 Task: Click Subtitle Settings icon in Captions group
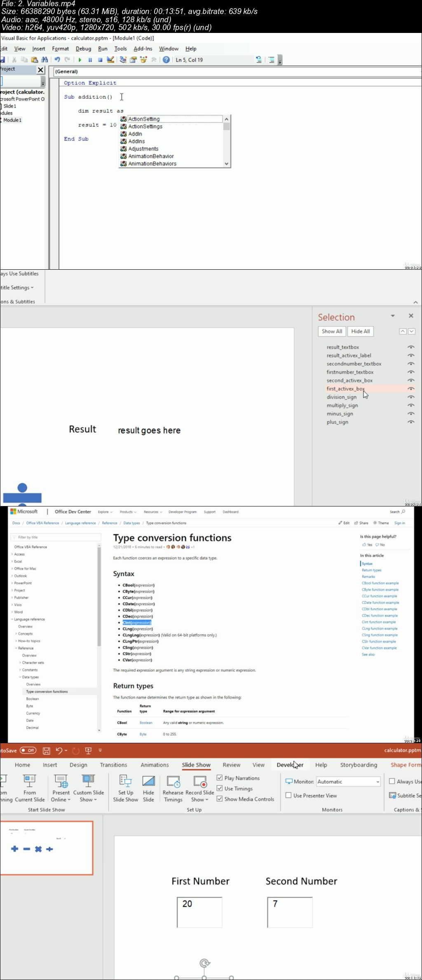click(392, 796)
